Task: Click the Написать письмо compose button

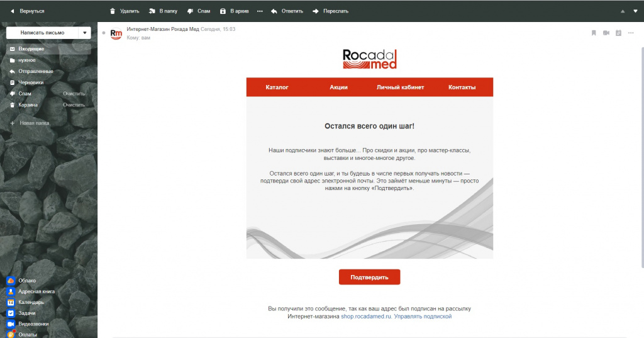Action: click(42, 33)
